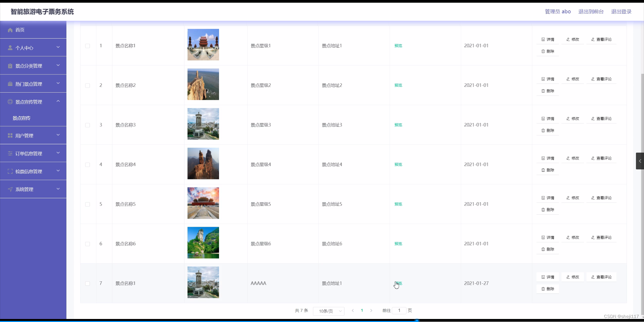Click 退出登录 in the top bar
Viewport: 644px width, 322px height.
(621, 11)
